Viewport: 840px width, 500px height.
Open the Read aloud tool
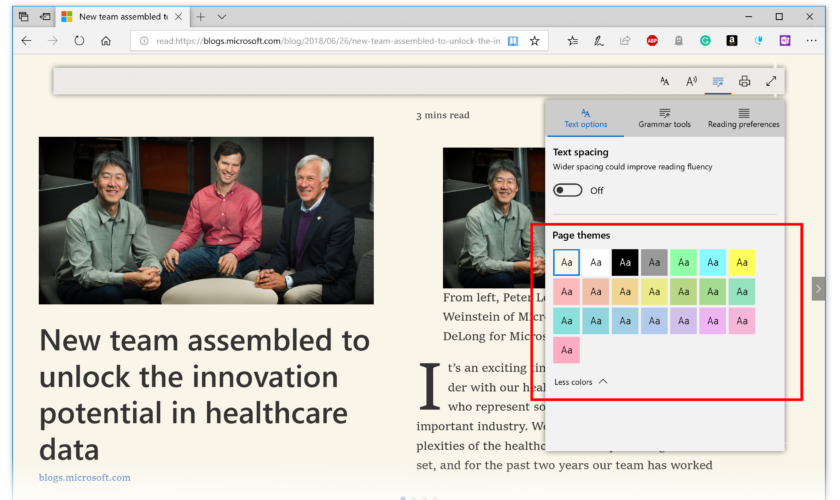(x=691, y=81)
